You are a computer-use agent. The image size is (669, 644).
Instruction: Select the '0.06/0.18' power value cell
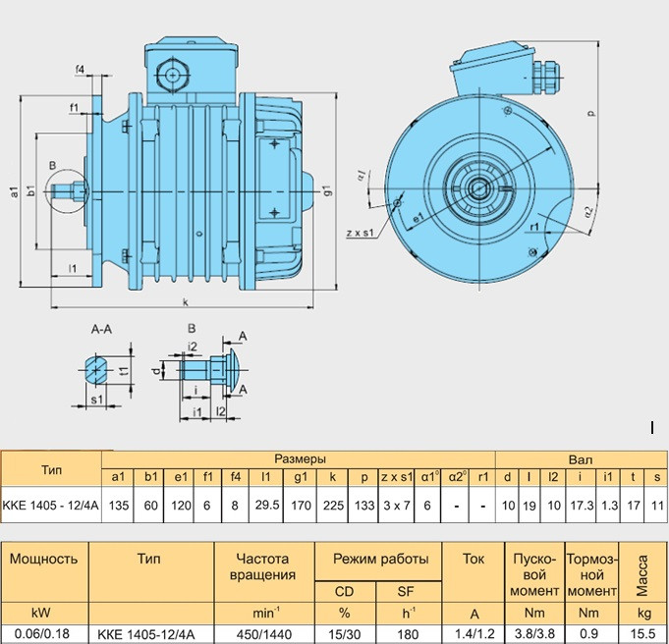click(x=43, y=634)
